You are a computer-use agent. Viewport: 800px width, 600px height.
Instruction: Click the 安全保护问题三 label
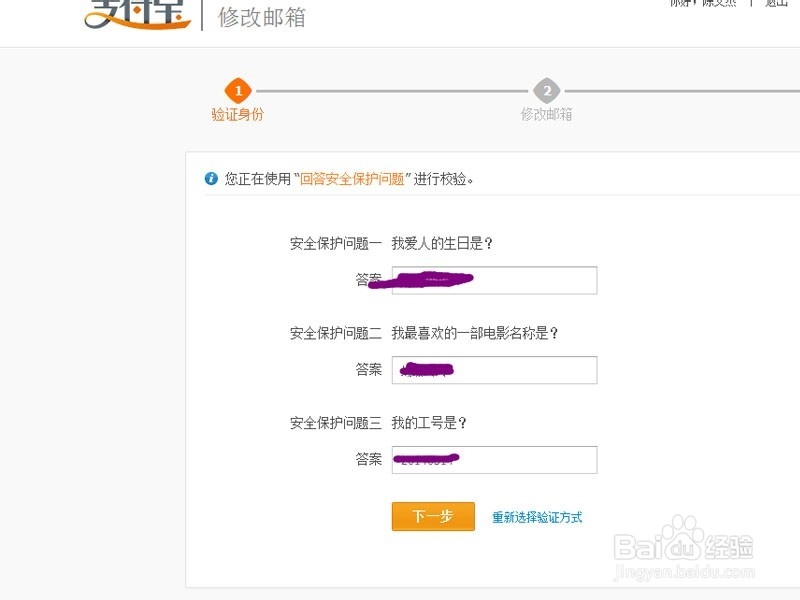[x=336, y=423]
